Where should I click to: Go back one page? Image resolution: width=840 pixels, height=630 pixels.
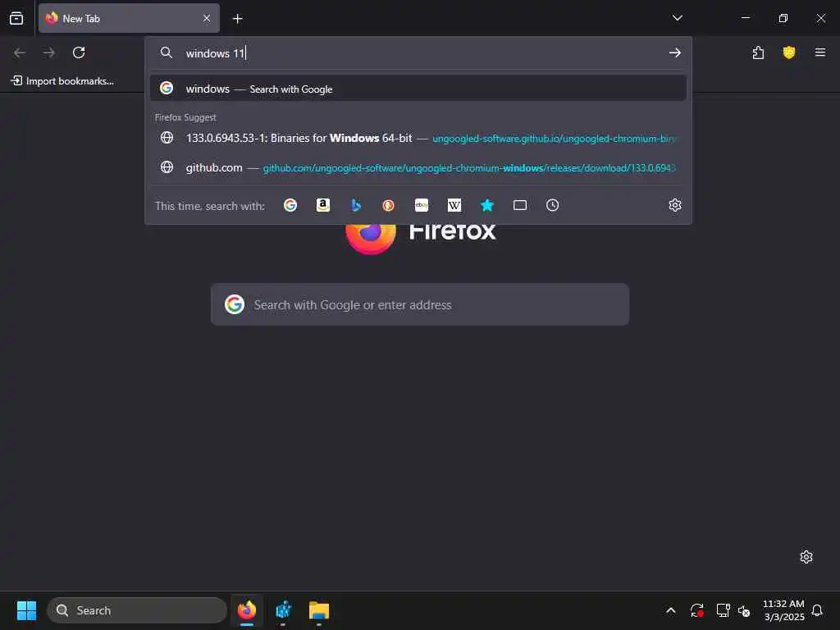pyautogui.click(x=20, y=52)
